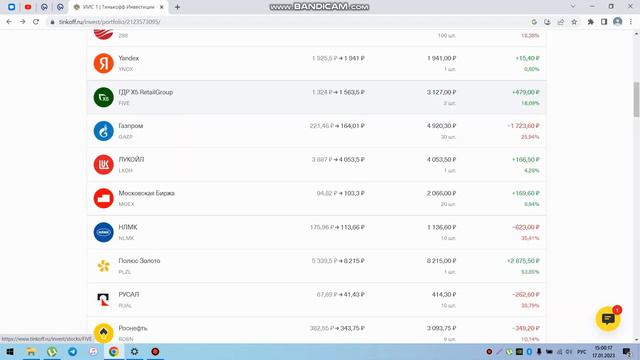Click the X5 RetailGroup green logo
The height and width of the screenshot is (360, 640).
coord(103,97)
